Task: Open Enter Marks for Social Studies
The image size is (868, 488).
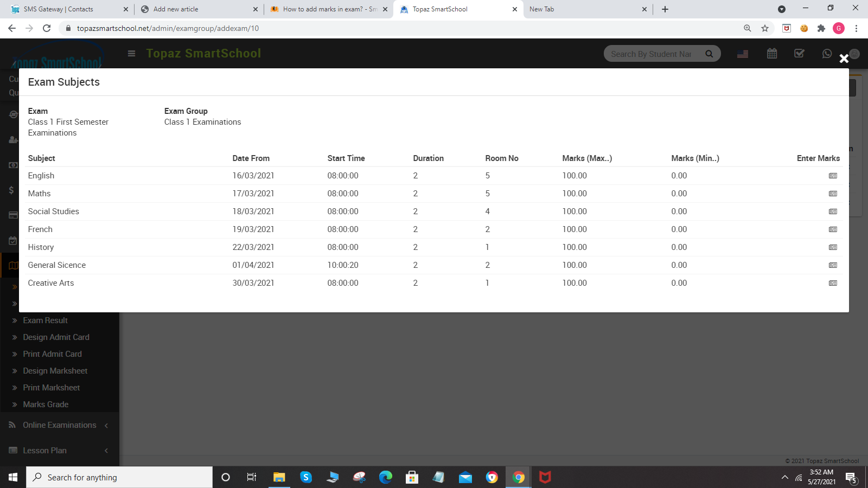Action: point(833,211)
